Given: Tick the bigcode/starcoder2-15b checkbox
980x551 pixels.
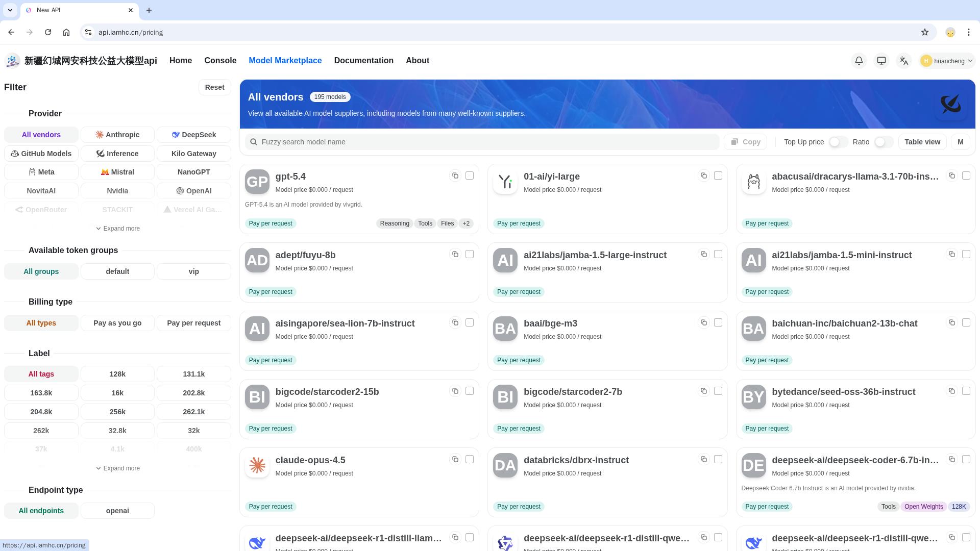Looking at the screenshot, I should click(470, 391).
